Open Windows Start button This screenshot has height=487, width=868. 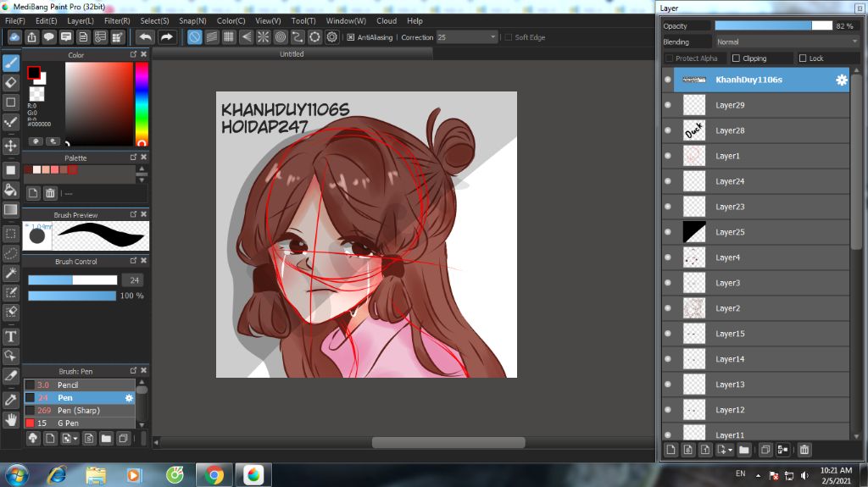click(x=17, y=475)
